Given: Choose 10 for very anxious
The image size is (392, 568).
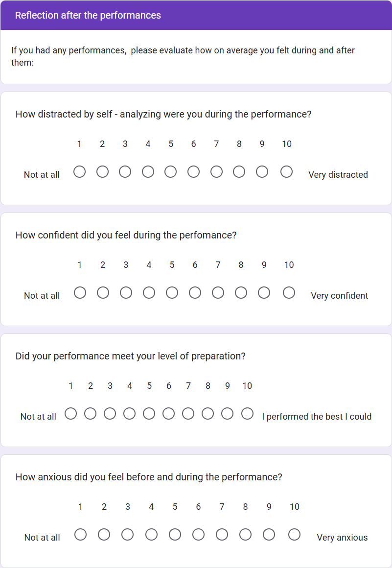Looking at the screenshot, I should pos(294,535).
